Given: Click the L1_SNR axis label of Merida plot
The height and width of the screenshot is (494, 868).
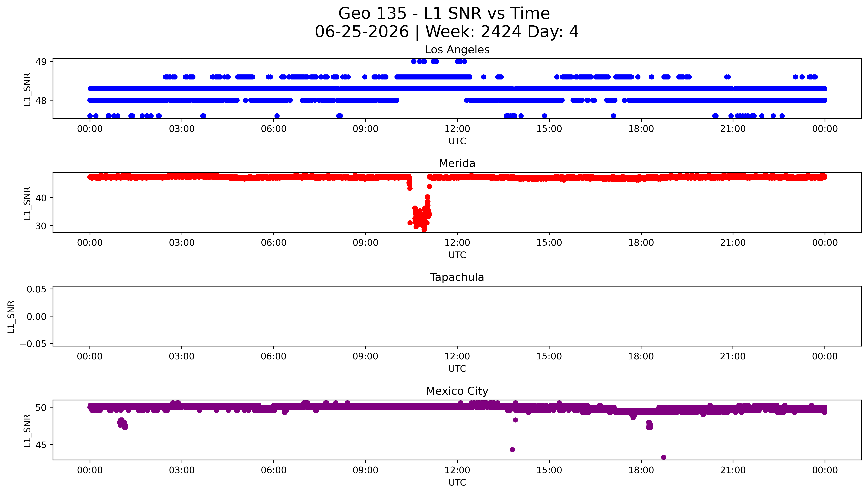Looking at the screenshot, I should (x=27, y=203).
